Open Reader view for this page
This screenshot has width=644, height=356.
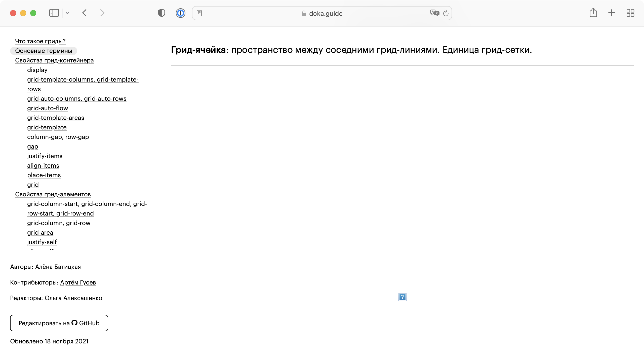[x=199, y=13]
